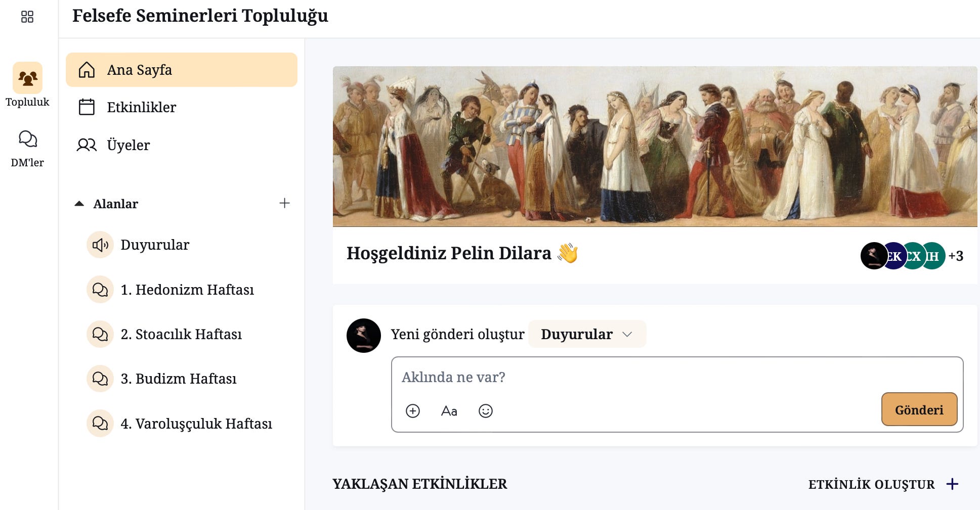The image size is (980, 510).
Task: Open the apps grid icon
Action: tap(27, 17)
